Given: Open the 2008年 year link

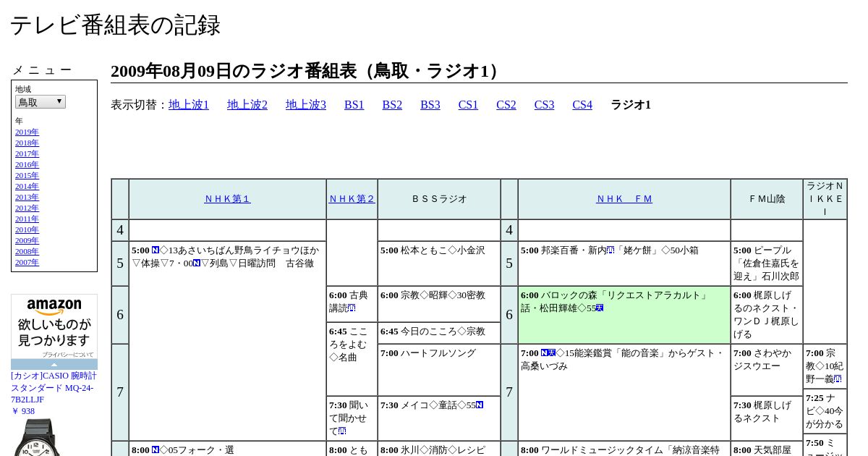Looking at the screenshot, I should coord(27,251).
